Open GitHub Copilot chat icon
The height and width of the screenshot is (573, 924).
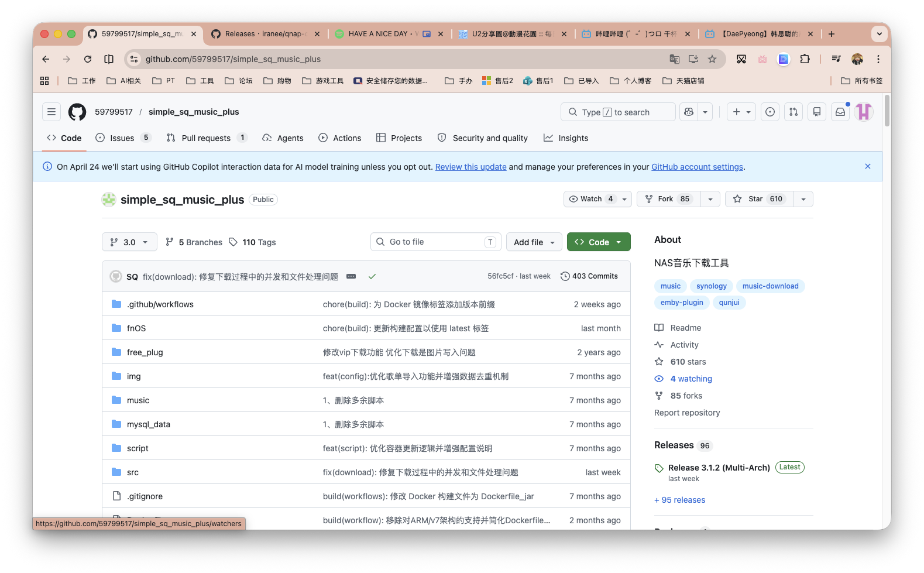click(x=689, y=112)
